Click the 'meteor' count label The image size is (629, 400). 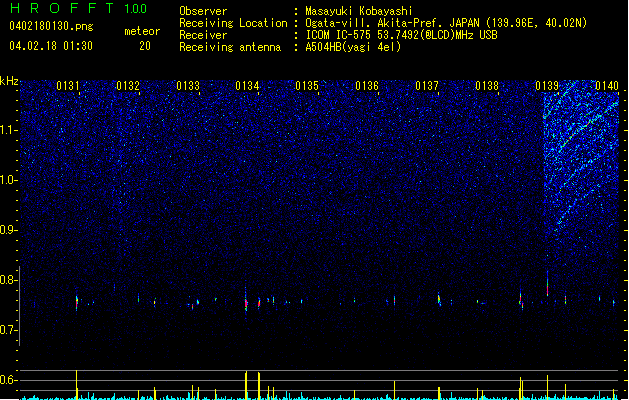(x=142, y=31)
